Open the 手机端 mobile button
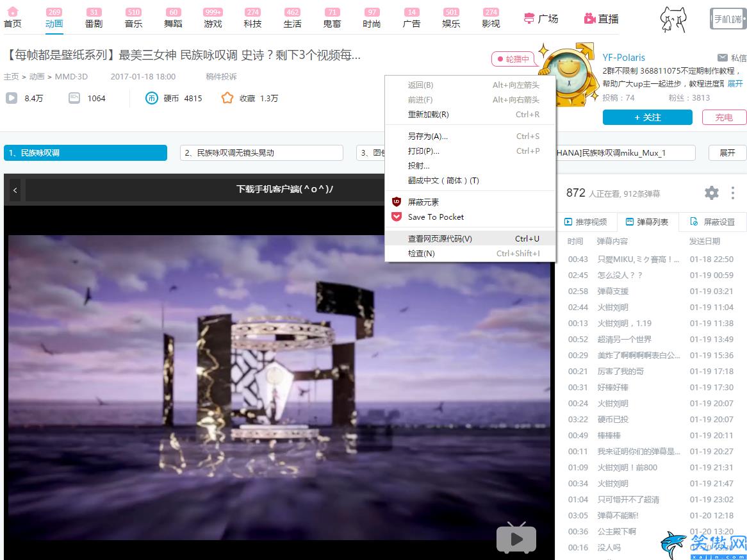The height and width of the screenshot is (560, 747). pyautogui.click(x=728, y=19)
